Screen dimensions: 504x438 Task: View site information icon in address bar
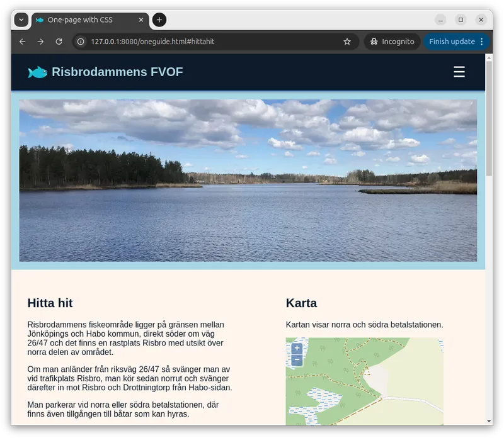click(x=81, y=42)
